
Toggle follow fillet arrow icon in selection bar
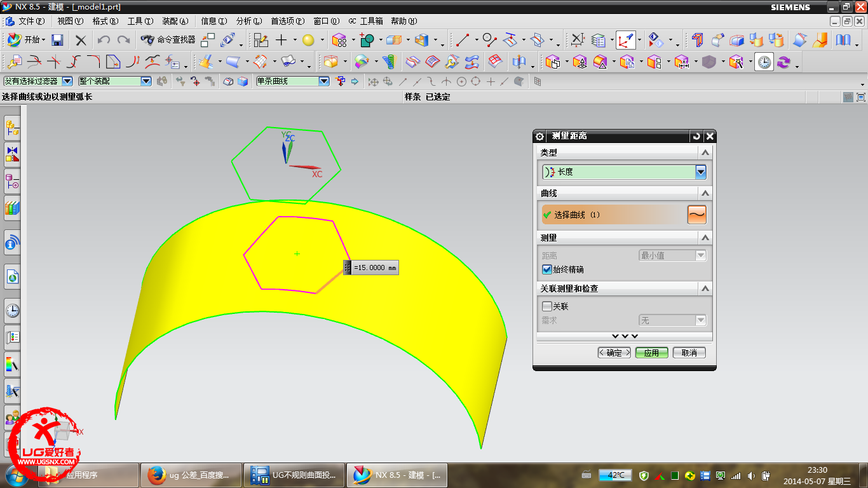(x=355, y=81)
